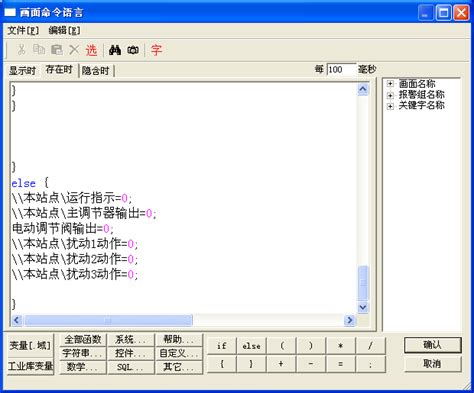
Task: Insert the left brace '{' button
Action: 222,364
